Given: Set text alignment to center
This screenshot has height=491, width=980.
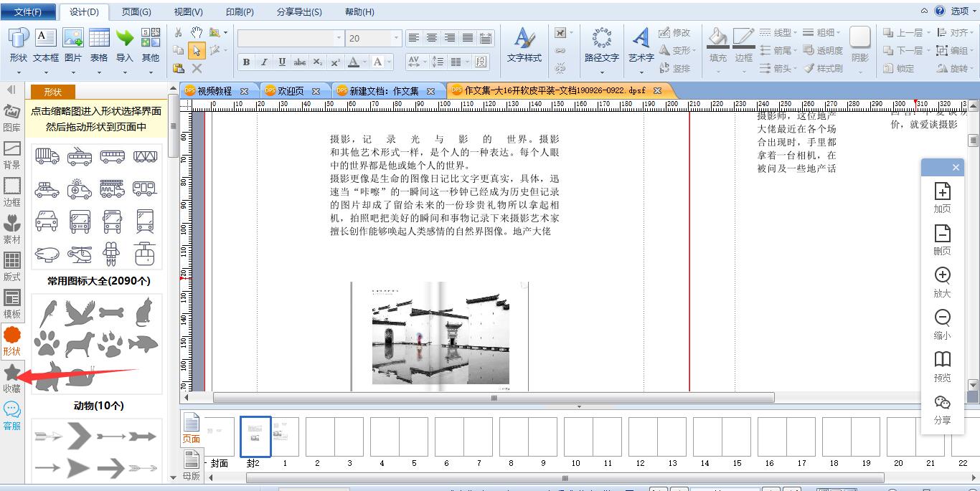Looking at the screenshot, I should [x=432, y=38].
